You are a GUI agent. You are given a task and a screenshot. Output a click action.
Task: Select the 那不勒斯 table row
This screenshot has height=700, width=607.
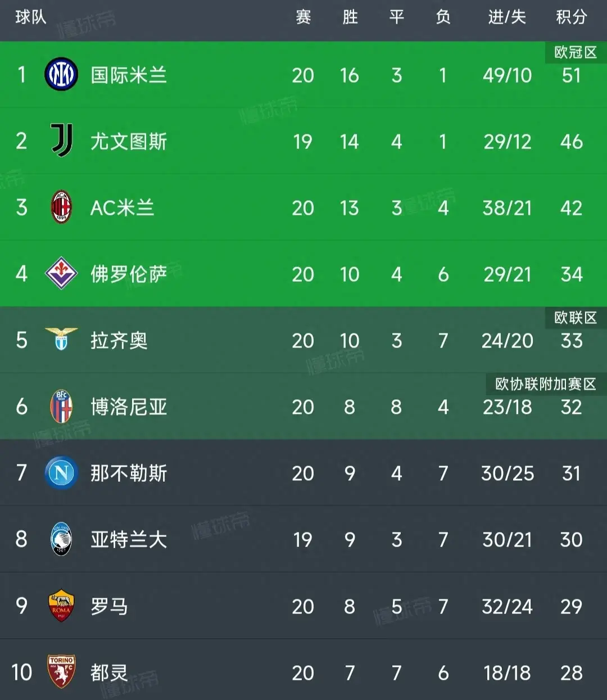point(303,473)
